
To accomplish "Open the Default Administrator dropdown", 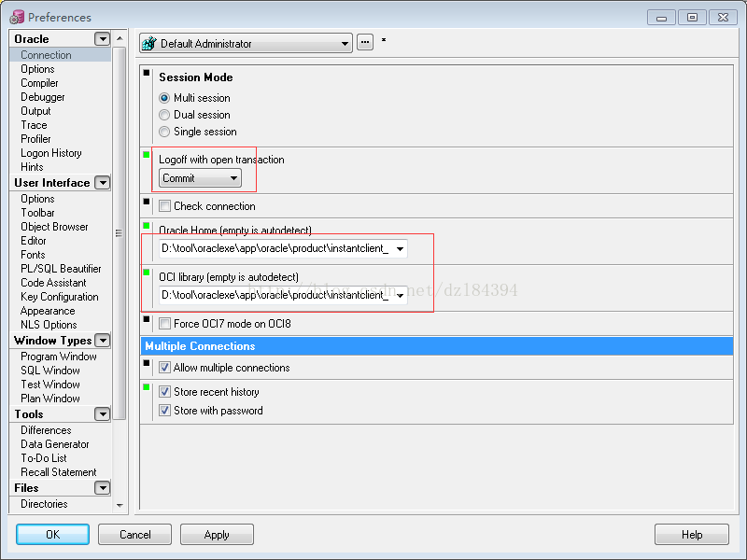I will pos(246,43).
